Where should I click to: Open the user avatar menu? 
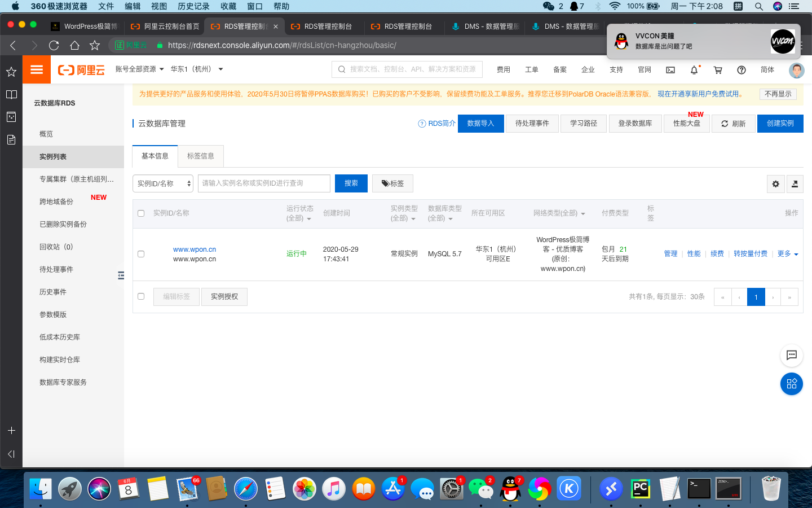pos(796,70)
